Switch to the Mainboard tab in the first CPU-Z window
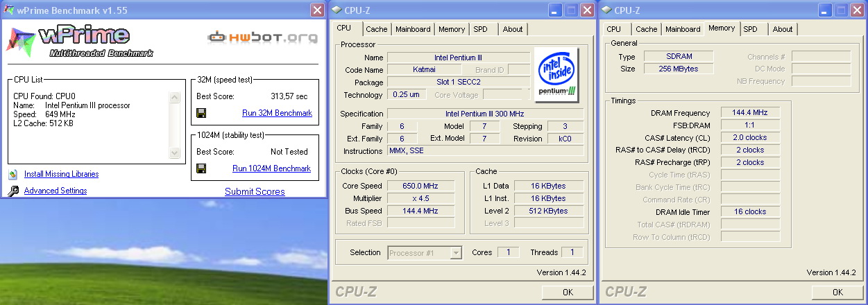The image size is (868, 305). tap(414, 29)
